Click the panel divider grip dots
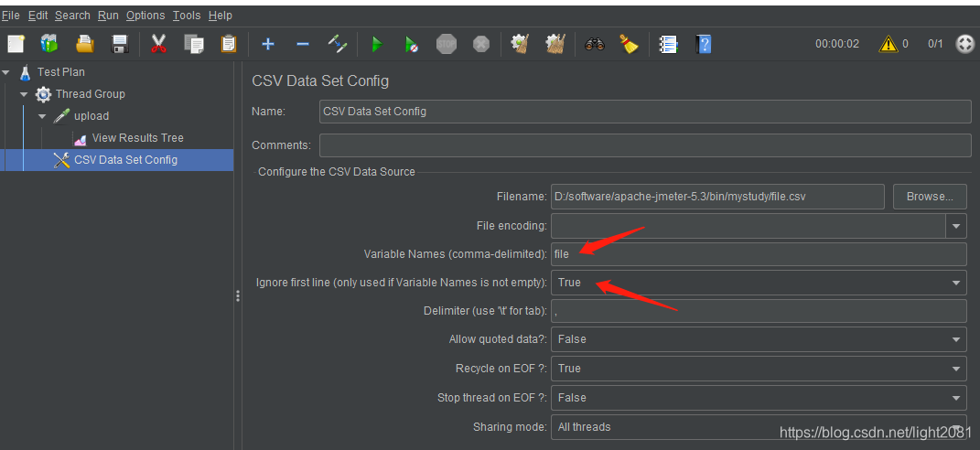The image size is (980, 450). tap(238, 296)
